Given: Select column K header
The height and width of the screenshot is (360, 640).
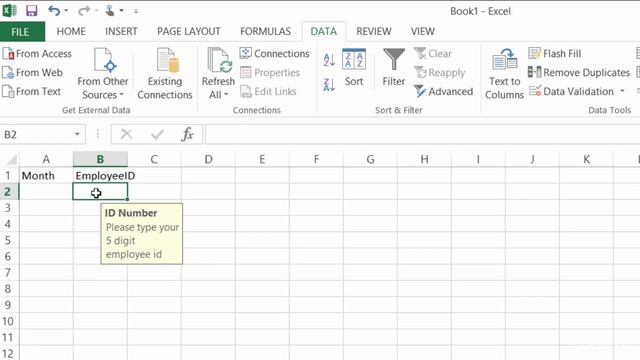Looking at the screenshot, I should click(586, 159).
